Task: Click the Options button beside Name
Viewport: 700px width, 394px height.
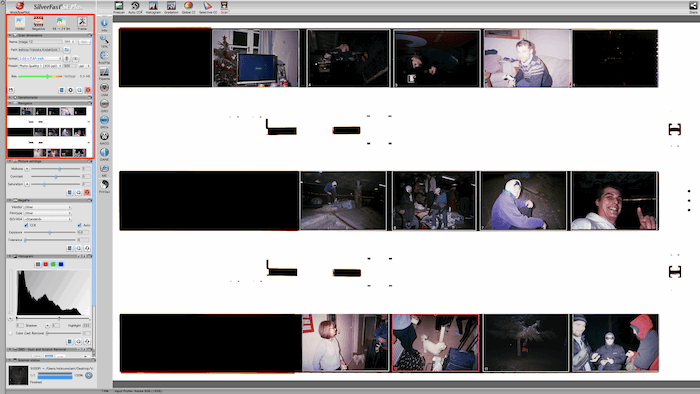Action: point(84,41)
